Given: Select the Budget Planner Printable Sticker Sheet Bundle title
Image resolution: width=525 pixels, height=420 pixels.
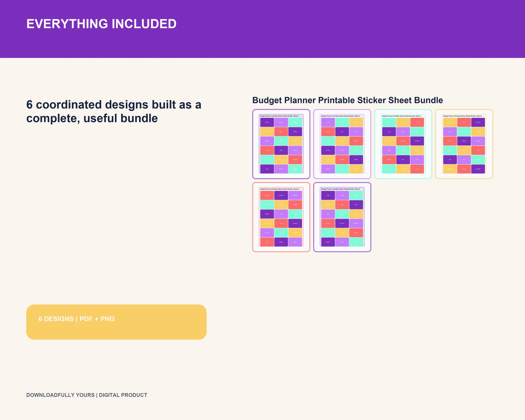Looking at the screenshot, I should point(348,100).
